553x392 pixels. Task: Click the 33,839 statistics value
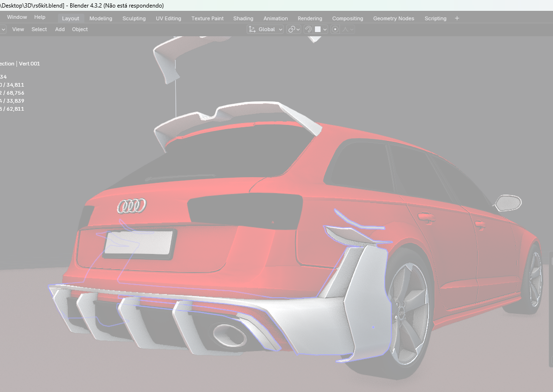[15, 101]
